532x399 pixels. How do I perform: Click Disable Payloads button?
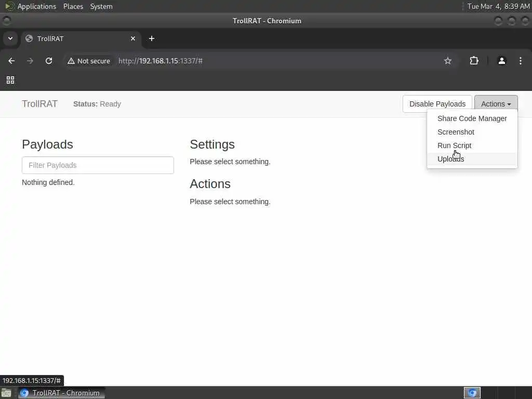[437, 104]
